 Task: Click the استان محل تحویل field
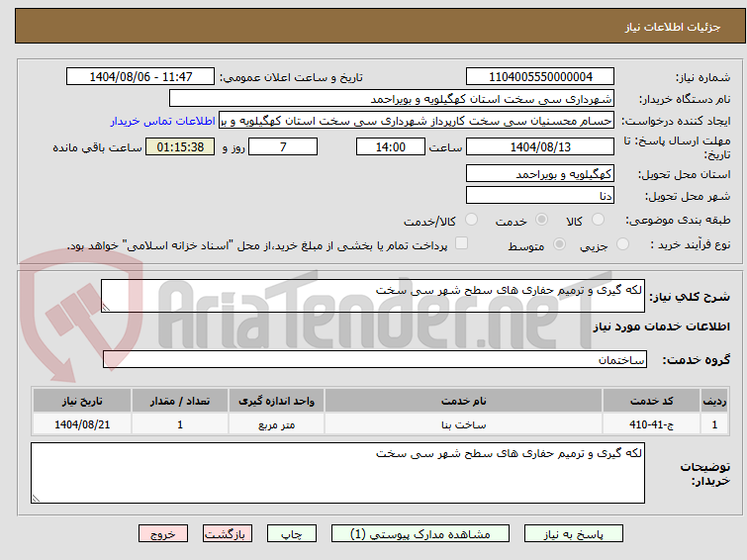coord(540,173)
